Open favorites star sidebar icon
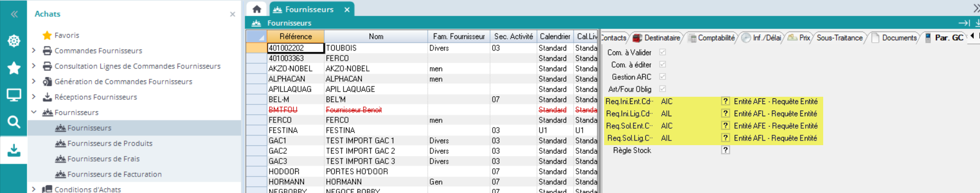Viewport: 980px width, 193px height. (x=14, y=68)
